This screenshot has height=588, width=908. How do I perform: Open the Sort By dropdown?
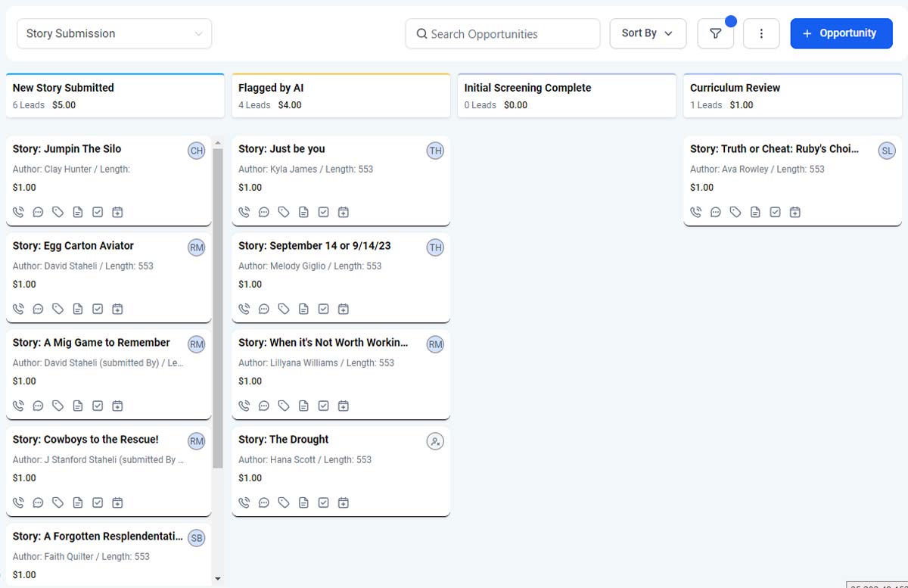tap(648, 33)
